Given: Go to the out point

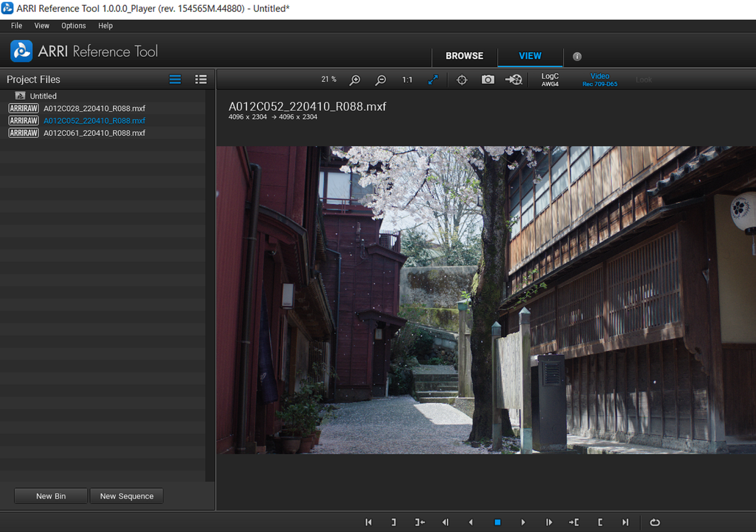Looking at the screenshot, I should 420,523.
